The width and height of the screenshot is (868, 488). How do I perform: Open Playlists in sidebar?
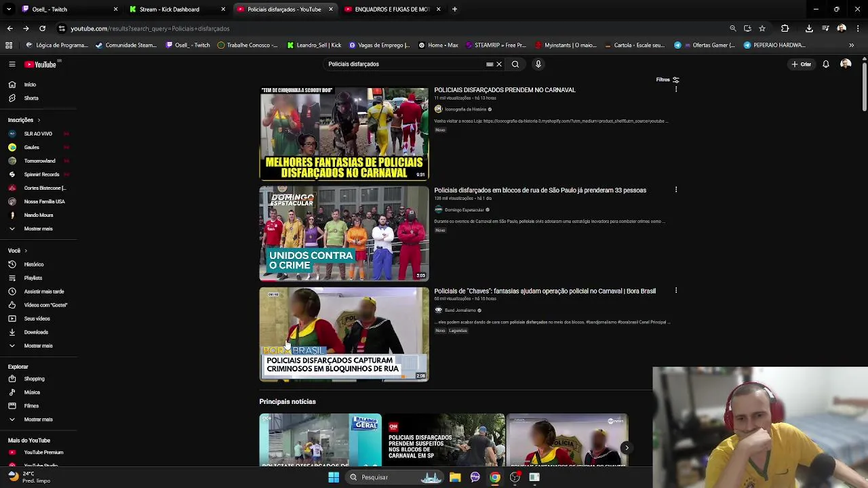[x=33, y=278]
